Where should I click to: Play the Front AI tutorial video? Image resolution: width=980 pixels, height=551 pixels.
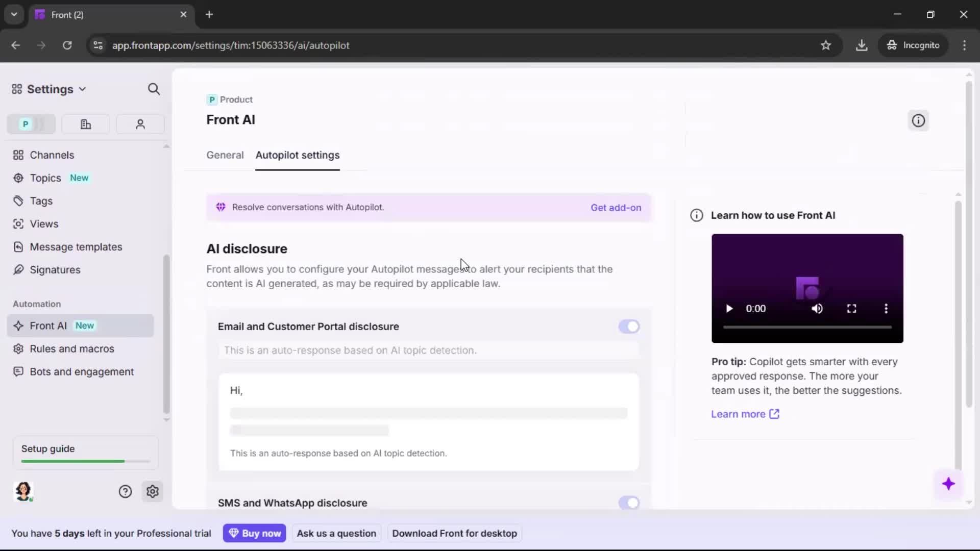[x=729, y=308]
